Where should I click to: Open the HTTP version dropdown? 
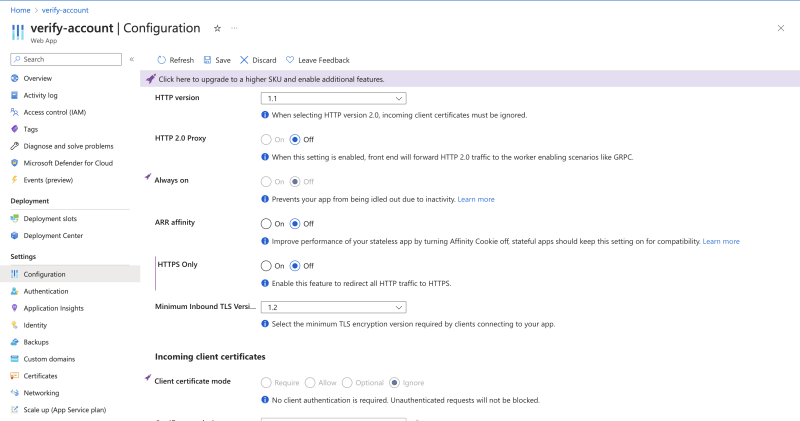pyautogui.click(x=334, y=98)
